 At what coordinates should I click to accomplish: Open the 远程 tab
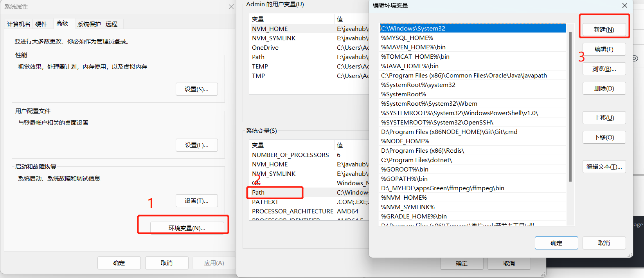[x=112, y=24]
